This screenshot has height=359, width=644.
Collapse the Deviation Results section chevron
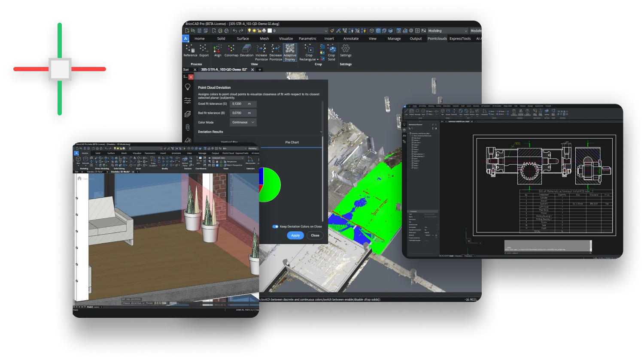(x=321, y=132)
